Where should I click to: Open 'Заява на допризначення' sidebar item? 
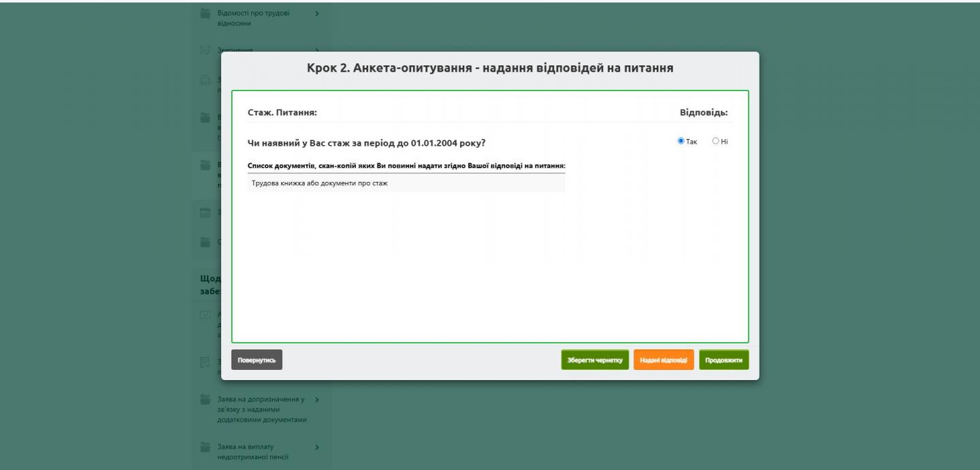click(x=262, y=409)
